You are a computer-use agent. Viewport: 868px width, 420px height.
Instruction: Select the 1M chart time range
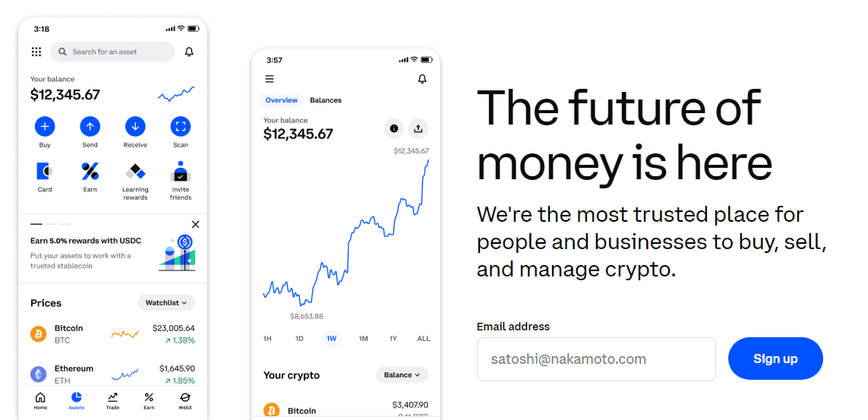363,339
